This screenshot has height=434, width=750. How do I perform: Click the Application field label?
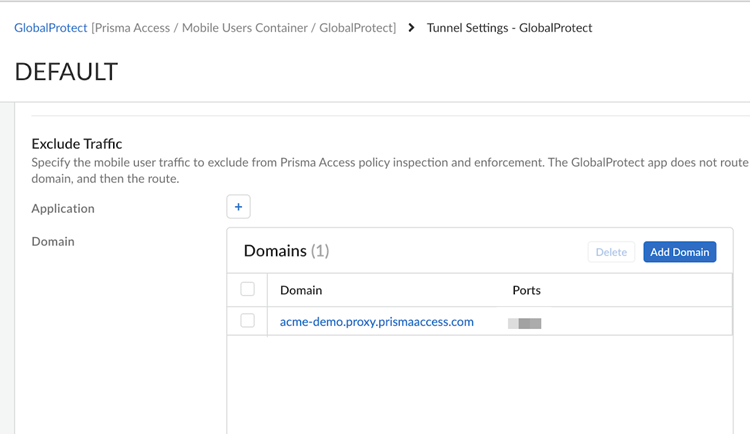click(x=63, y=208)
